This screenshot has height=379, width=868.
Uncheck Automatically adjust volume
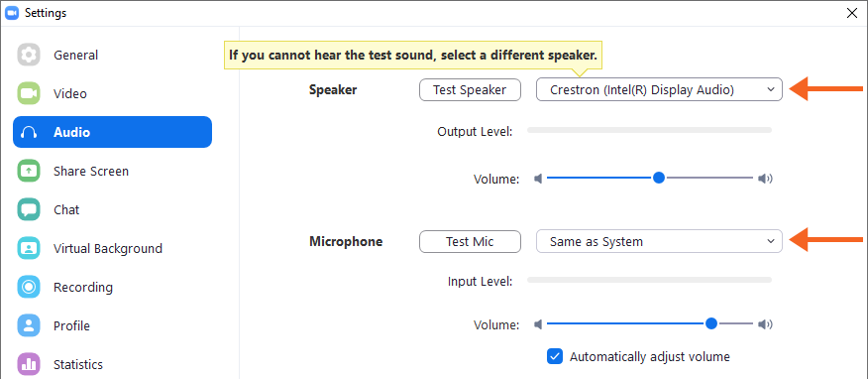[x=555, y=356]
